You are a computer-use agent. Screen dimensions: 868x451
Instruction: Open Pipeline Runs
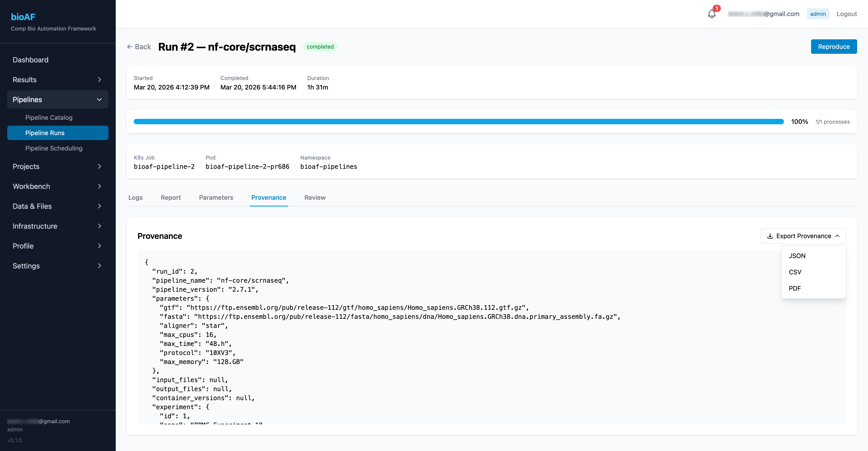58,133
